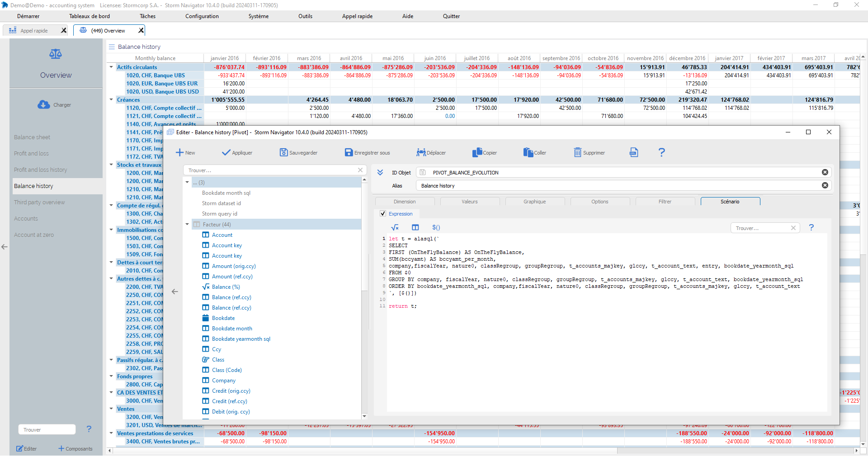Click the back arrow left of field tree
The width and height of the screenshot is (868, 456).
tap(175, 291)
